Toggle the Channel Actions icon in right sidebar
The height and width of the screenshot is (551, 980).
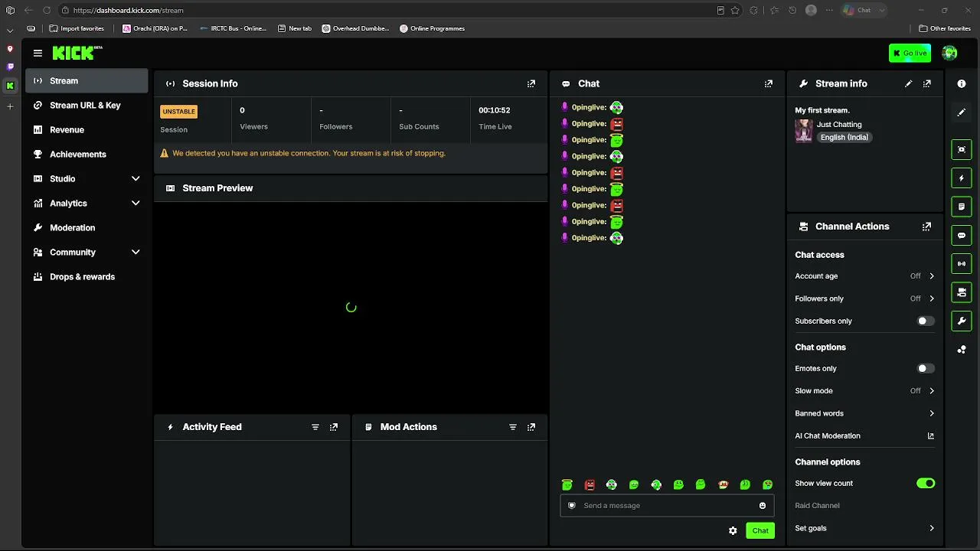pyautogui.click(x=962, y=292)
